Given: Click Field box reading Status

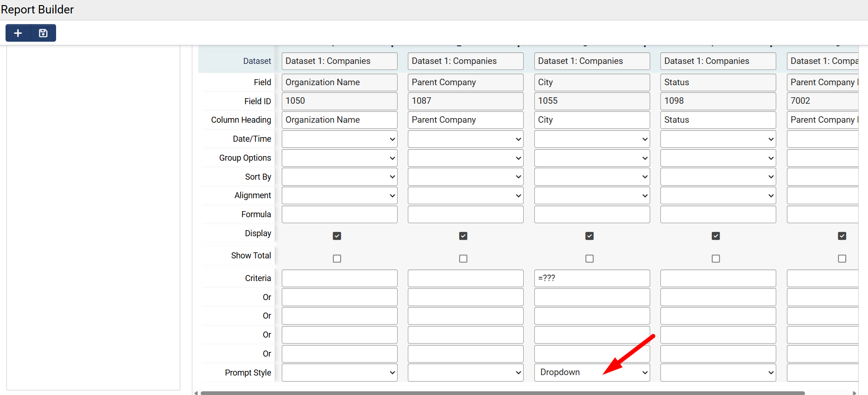Looking at the screenshot, I should (718, 82).
